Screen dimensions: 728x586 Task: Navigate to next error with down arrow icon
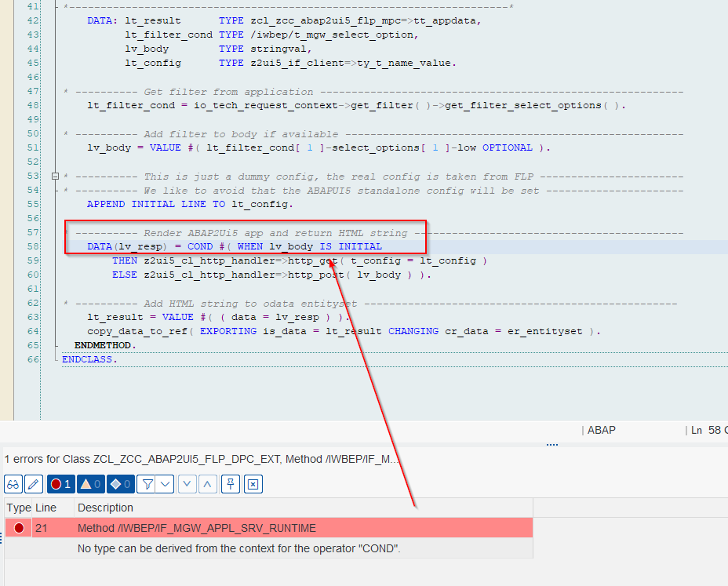click(186, 484)
